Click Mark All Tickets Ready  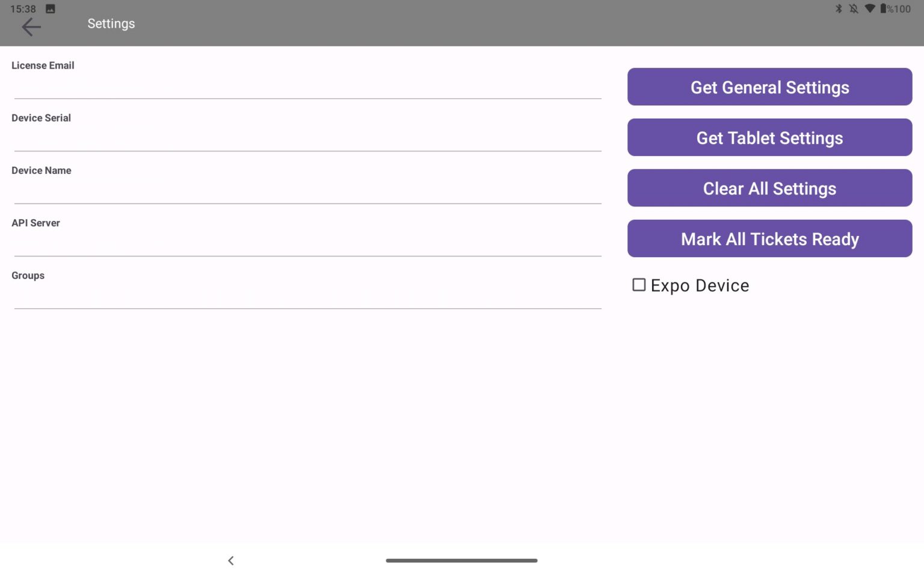click(x=769, y=238)
